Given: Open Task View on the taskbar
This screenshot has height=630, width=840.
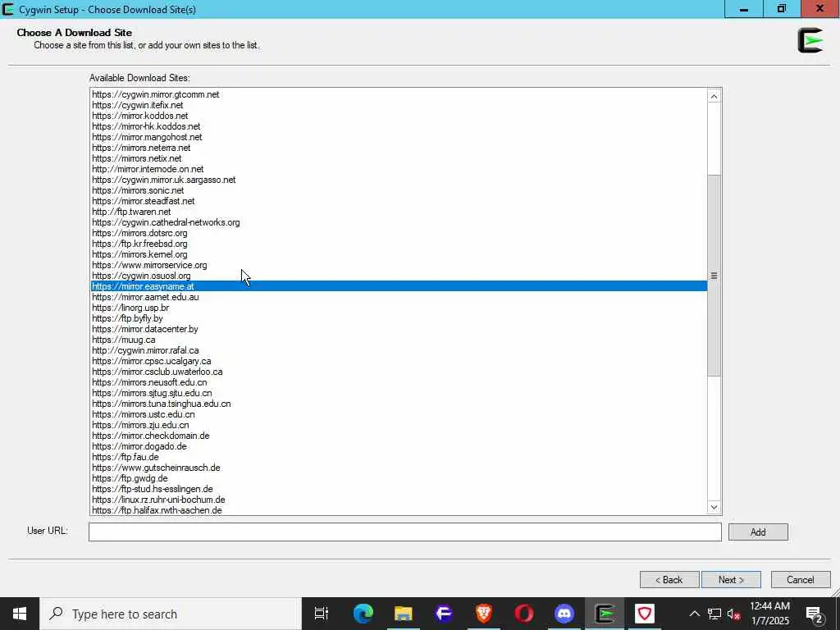Looking at the screenshot, I should pos(321,614).
